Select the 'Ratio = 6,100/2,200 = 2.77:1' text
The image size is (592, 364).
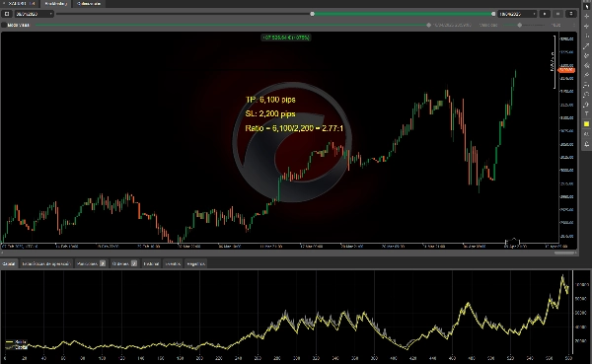[294, 128]
